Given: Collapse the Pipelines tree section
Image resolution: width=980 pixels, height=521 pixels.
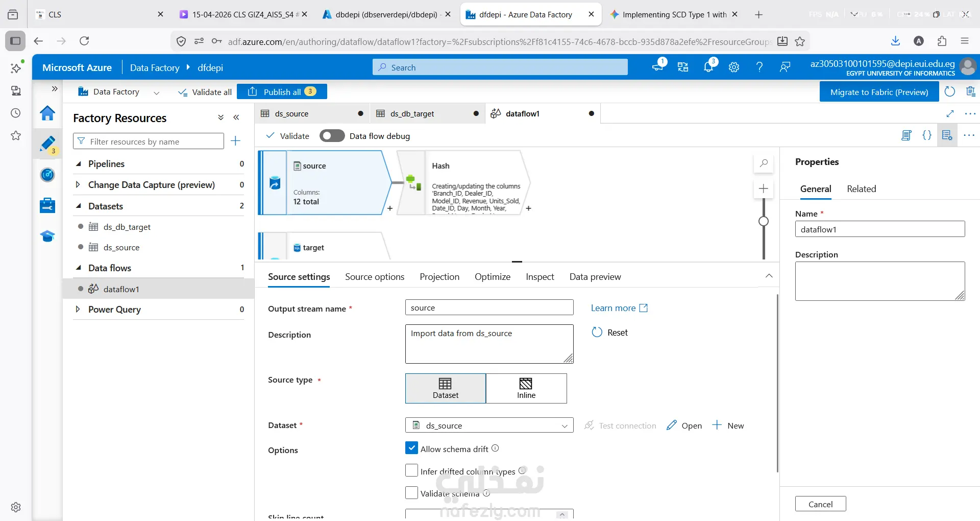Looking at the screenshot, I should coord(78,164).
